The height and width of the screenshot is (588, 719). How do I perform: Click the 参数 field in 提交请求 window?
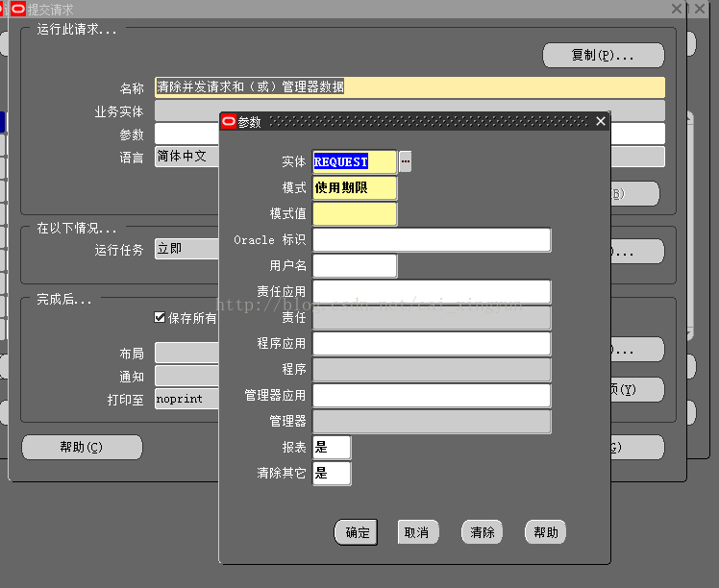tap(186, 134)
